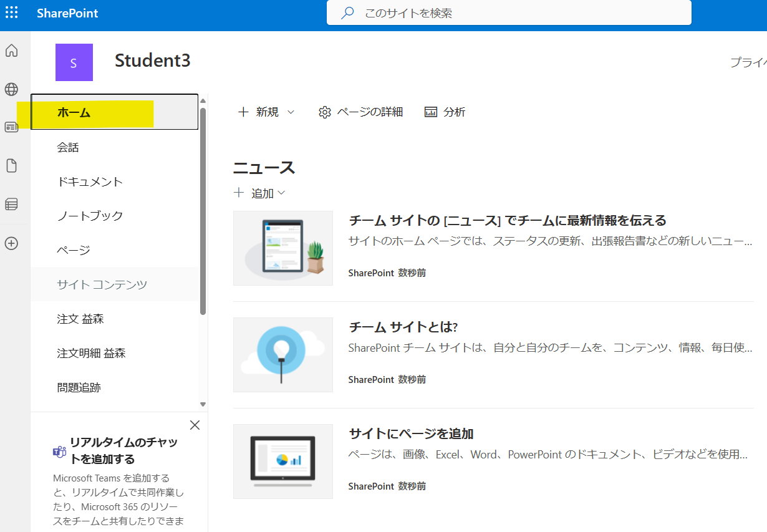
Task: Click SharePoint author under チーム サイトとは?
Action: tap(371, 380)
